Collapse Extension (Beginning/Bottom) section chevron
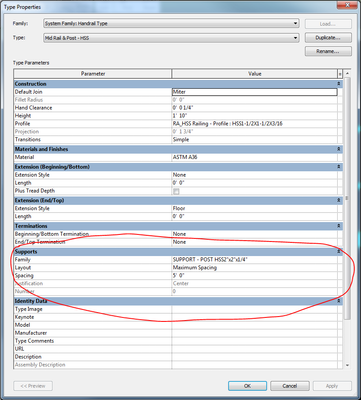 point(339,167)
